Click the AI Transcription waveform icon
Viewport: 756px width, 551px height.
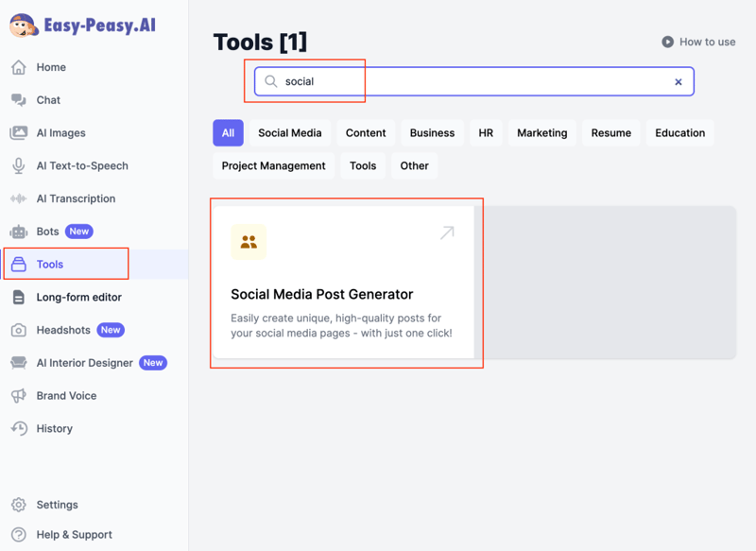tap(19, 198)
